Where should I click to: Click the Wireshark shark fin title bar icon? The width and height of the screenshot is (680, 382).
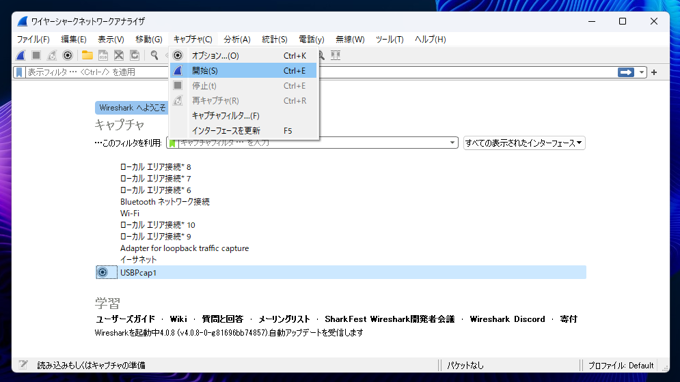click(23, 21)
